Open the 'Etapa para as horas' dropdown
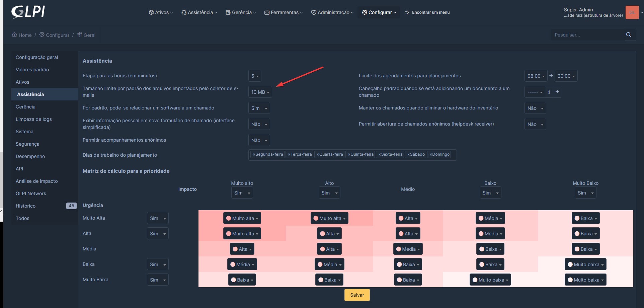644x308 pixels. click(254, 76)
